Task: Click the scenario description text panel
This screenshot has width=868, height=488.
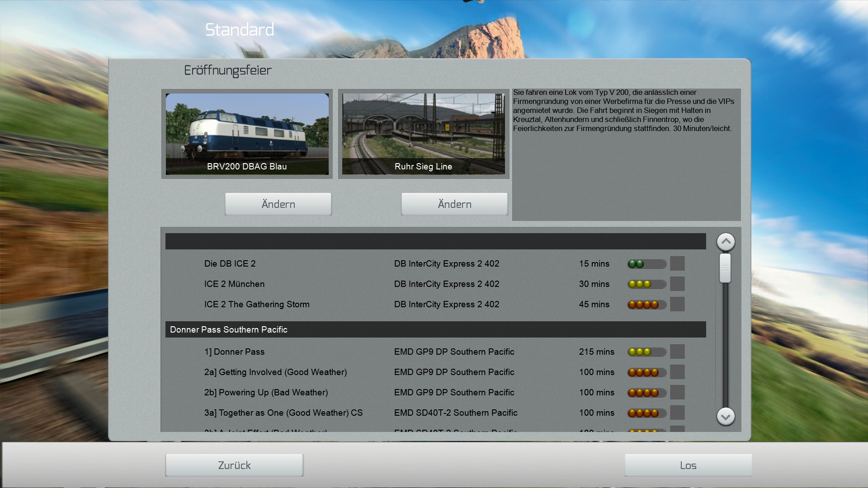Action: (626, 155)
